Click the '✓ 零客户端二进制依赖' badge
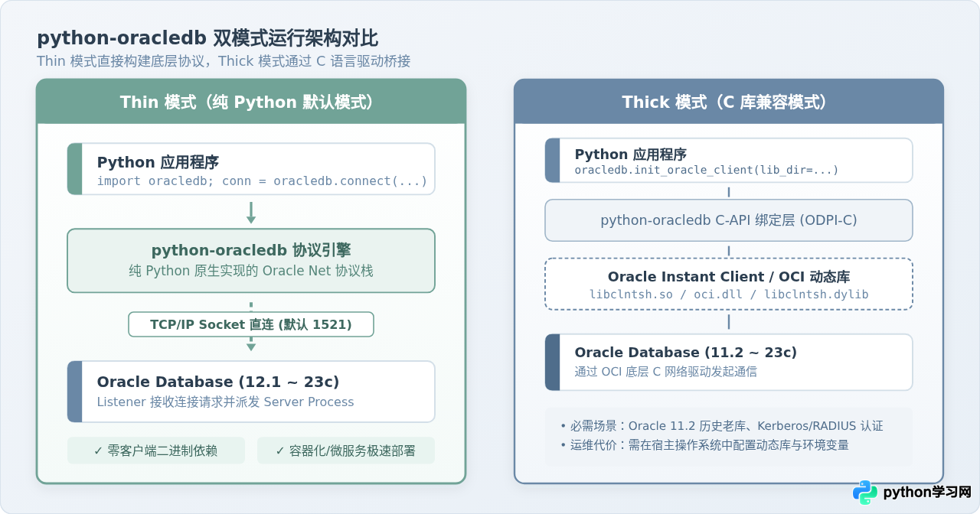 (156, 451)
